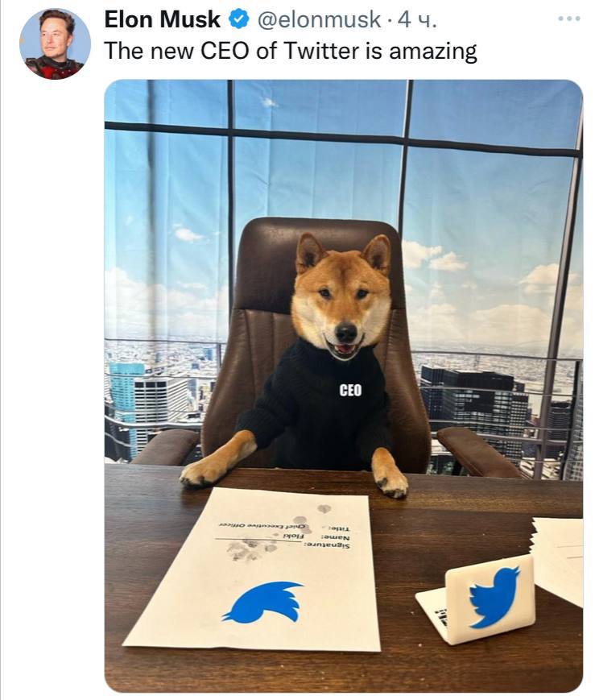Click the "Elon Musk" display name

[x=163, y=19]
